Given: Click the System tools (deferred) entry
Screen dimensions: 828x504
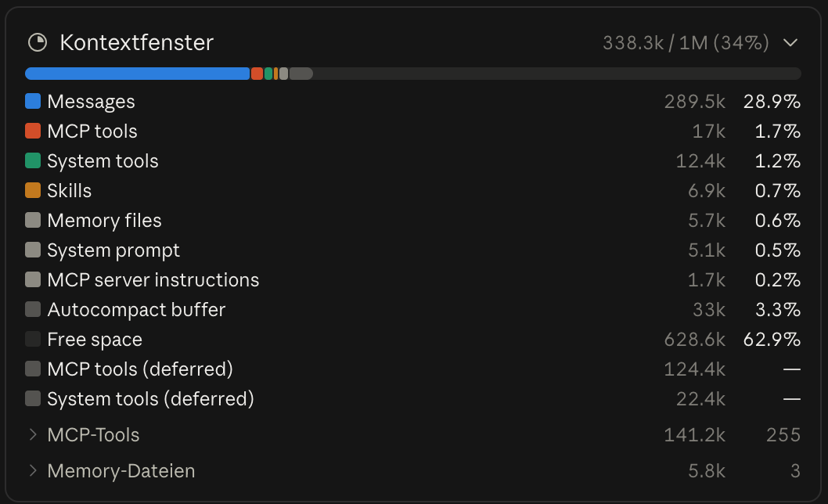Looking at the screenshot, I should (x=413, y=398).
